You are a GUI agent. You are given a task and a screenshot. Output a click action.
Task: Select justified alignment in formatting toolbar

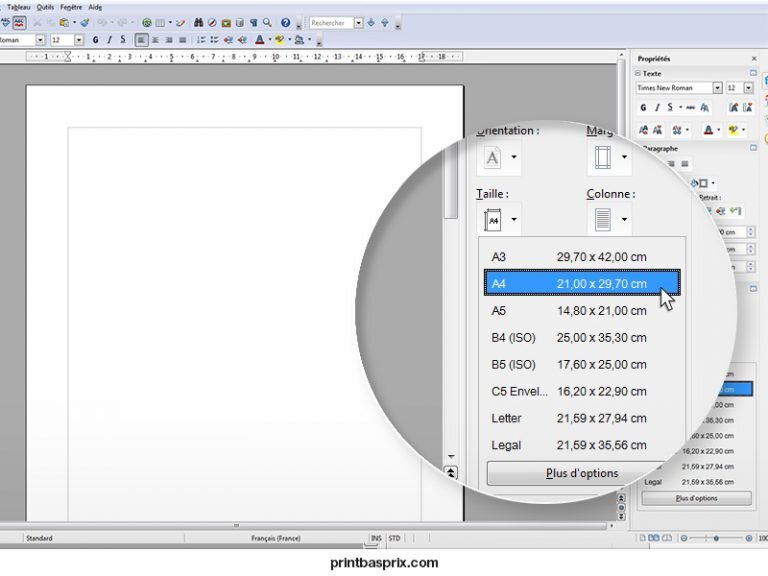183,40
